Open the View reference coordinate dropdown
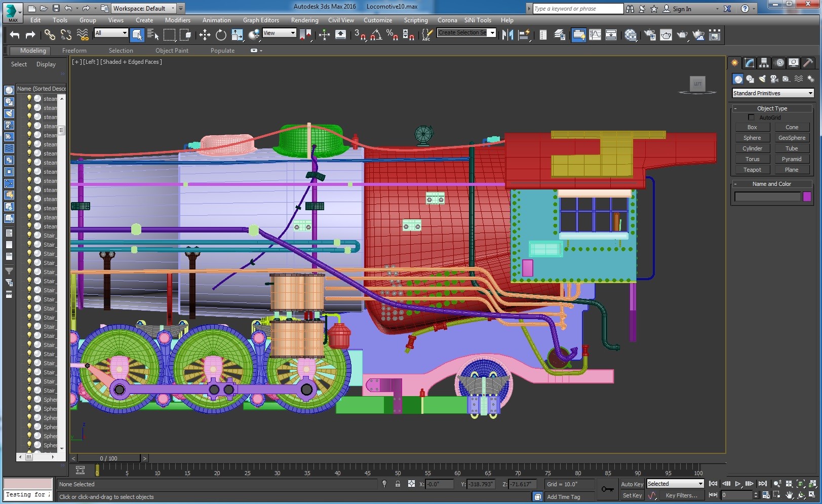822x504 pixels. tap(279, 33)
